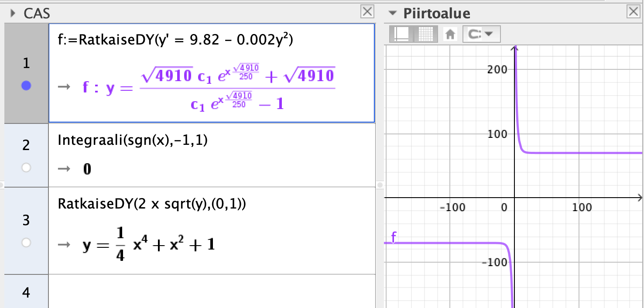The image size is (644, 308).
Task: Close the Piirtoalue panel
Action: click(633, 12)
